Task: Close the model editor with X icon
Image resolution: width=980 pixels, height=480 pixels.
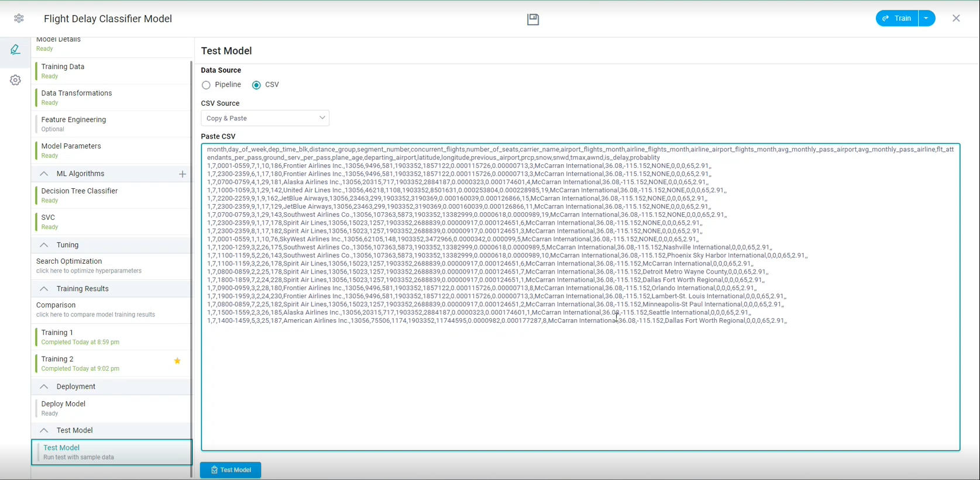Action: 956,19
